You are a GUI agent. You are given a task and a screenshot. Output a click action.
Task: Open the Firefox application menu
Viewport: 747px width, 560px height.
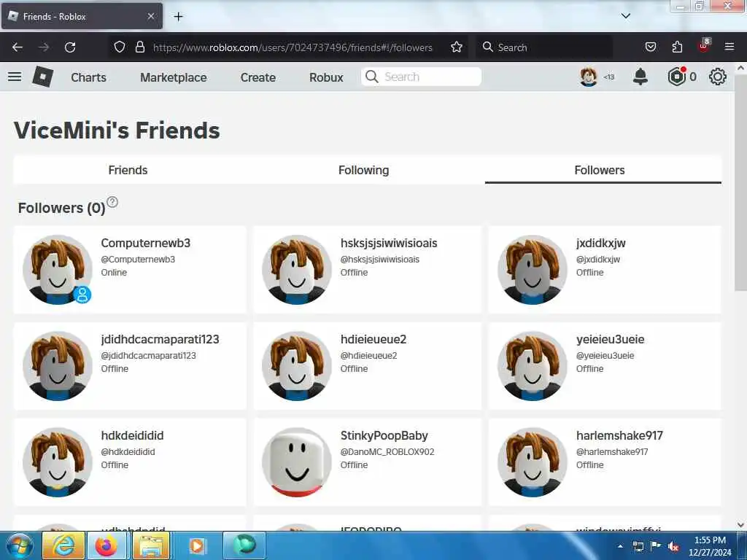tap(729, 47)
